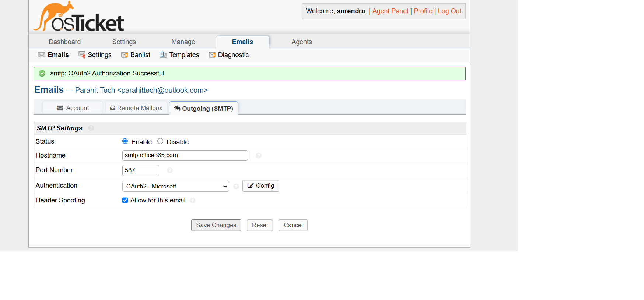This screenshot has height=300, width=644.
Task: Click the Log Out link
Action: (x=449, y=11)
